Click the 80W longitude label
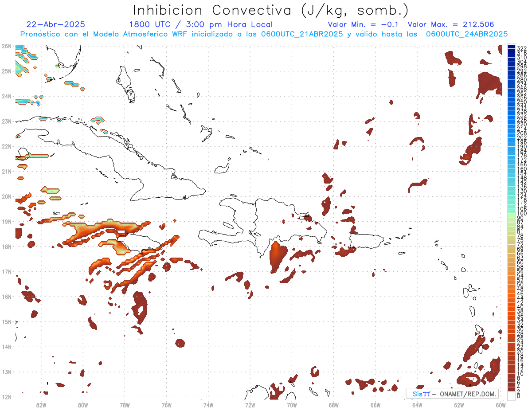Viewport: 532px width, 411px height. [83, 404]
